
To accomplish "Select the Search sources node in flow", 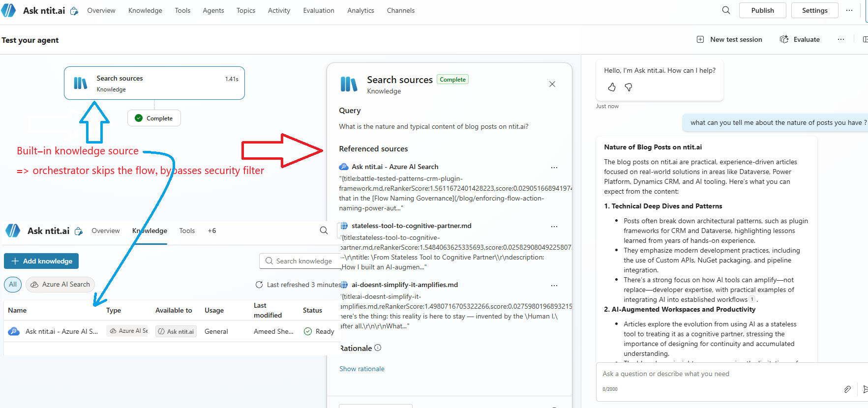I will tap(154, 83).
